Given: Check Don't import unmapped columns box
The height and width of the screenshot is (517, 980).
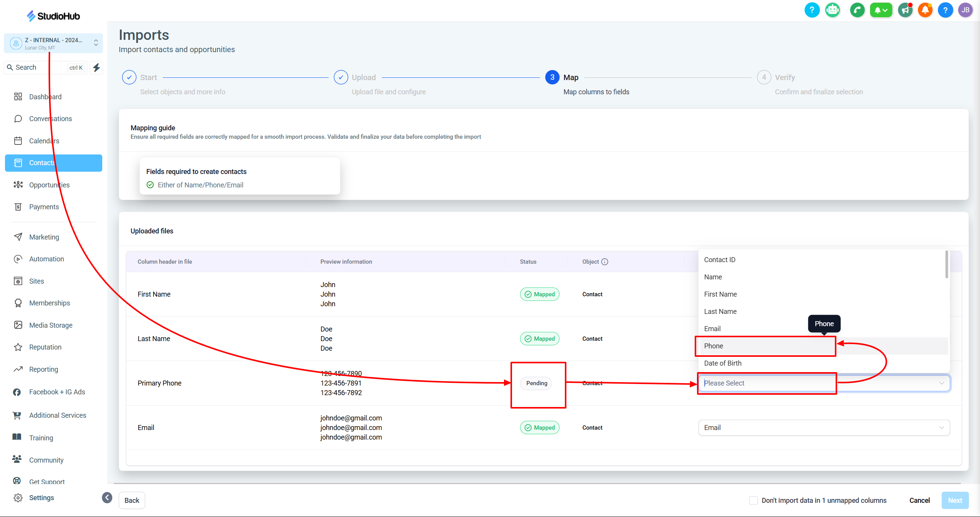Looking at the screenshot, I should (753, 500).
